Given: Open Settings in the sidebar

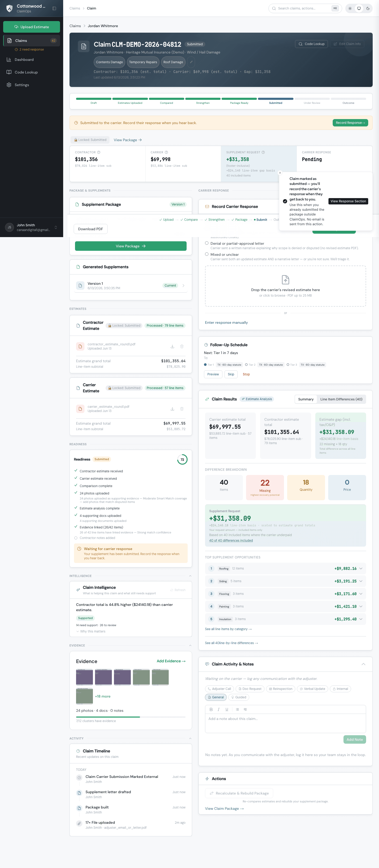Looking at the screenshot, I should [32, 85].
